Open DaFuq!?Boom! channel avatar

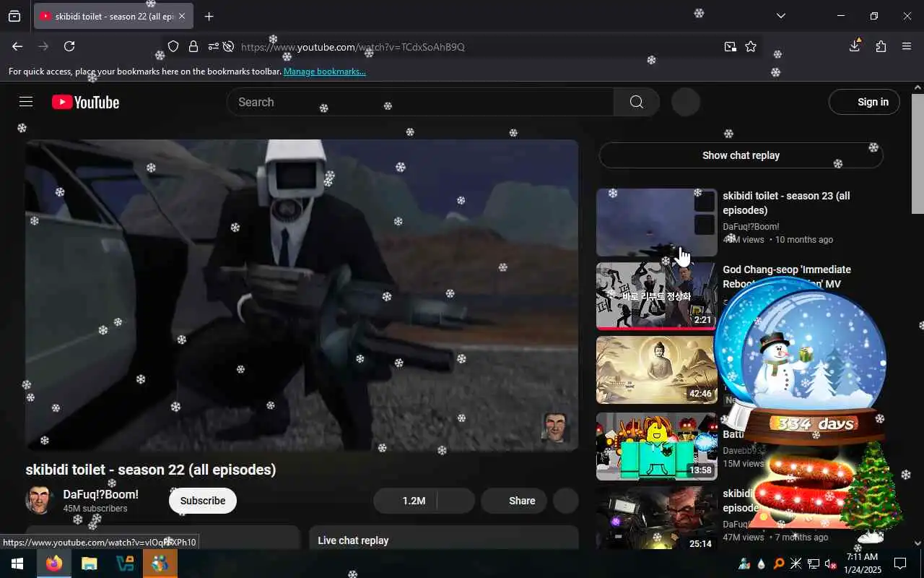pyautogui.click(x=40, y=500)
